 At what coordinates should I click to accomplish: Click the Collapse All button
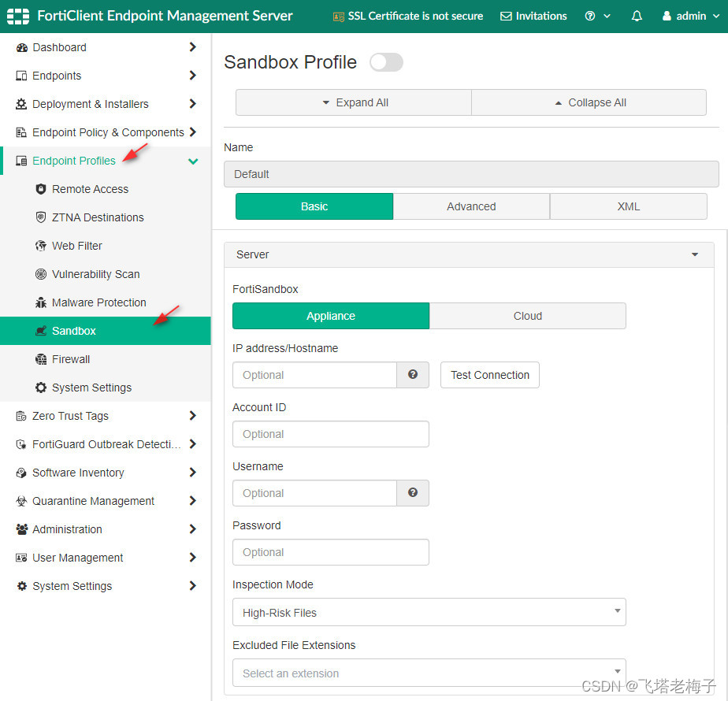pyautogui.click(x=589, y=102)
